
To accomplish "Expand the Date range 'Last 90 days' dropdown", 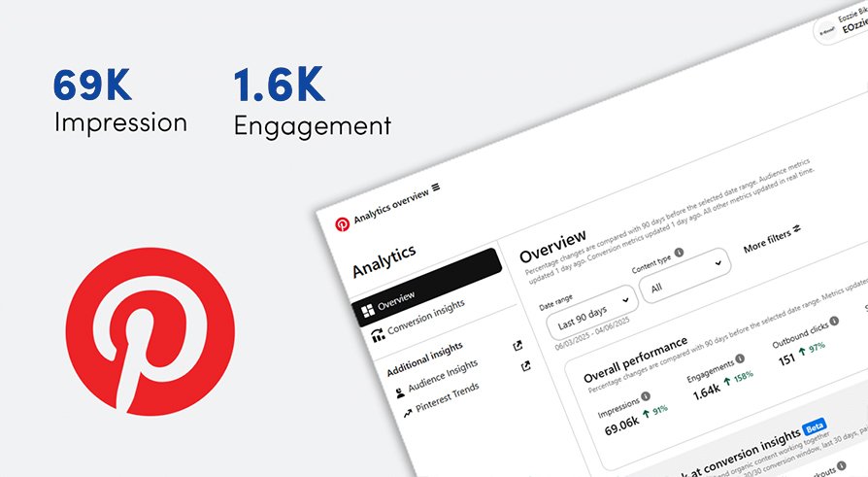I will [x=591, y=312].
